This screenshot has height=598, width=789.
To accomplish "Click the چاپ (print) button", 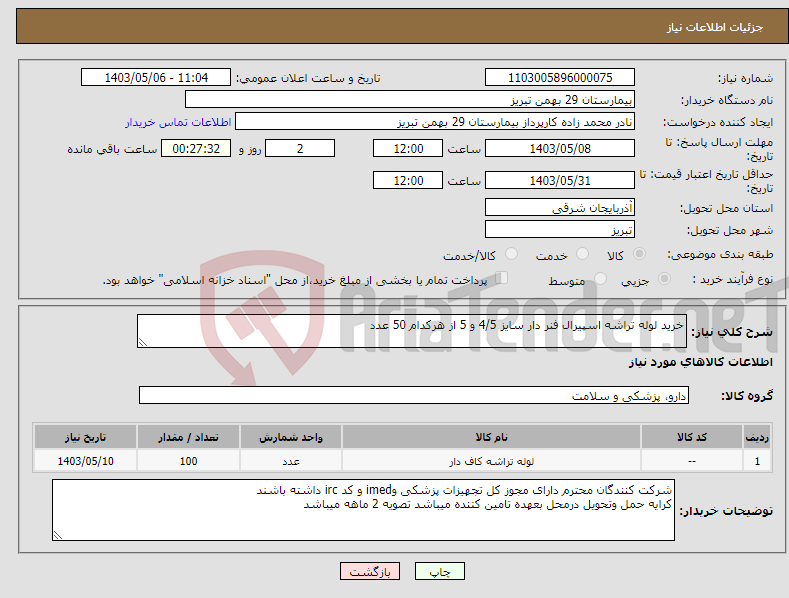I will click(439, 571).
